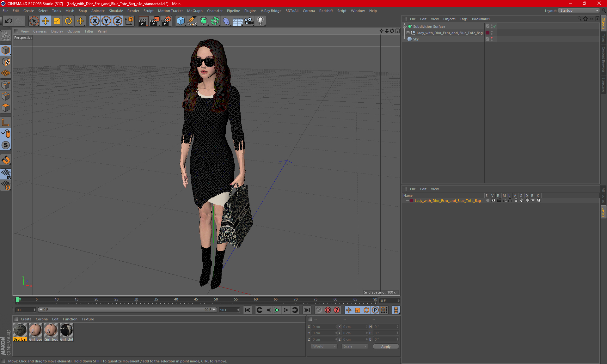Add a light object

coord(261,21)
